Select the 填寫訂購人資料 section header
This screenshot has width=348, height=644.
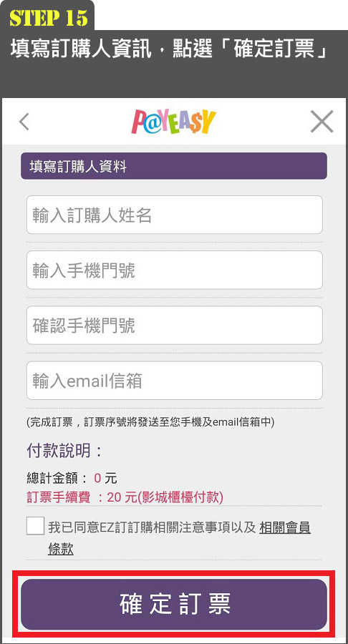tap(174, 166)
